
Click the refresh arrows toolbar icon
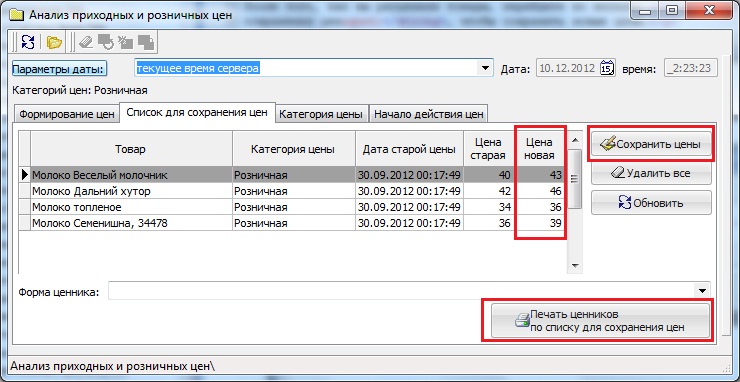point(28,42)
